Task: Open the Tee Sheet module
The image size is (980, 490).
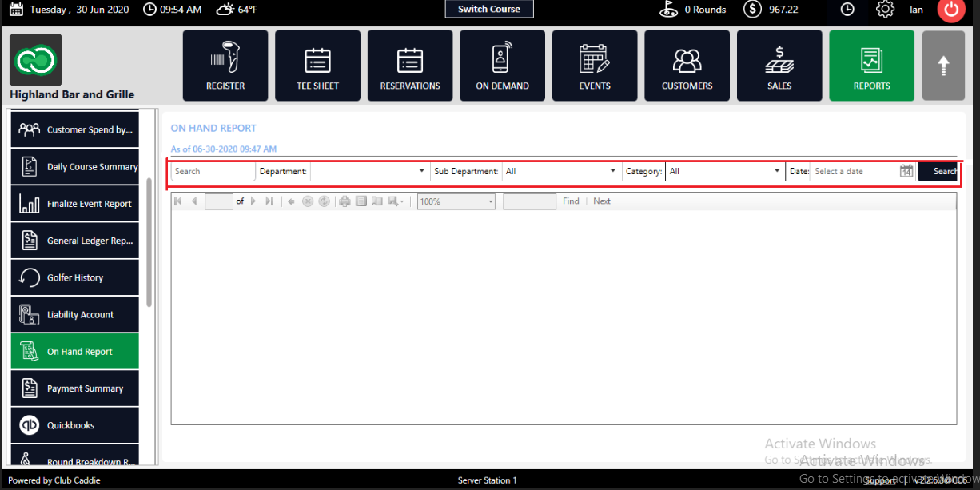Action: coord(317,66)
